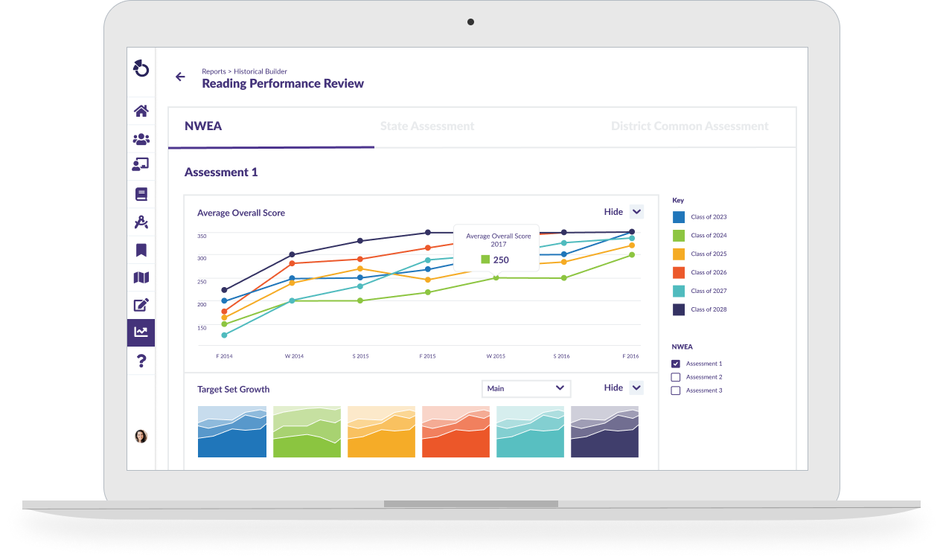Image resolution: width=943 pixels, height=560 pixels.
Task: Open the reading list sidebar icon
Action: tap(141, 193)
